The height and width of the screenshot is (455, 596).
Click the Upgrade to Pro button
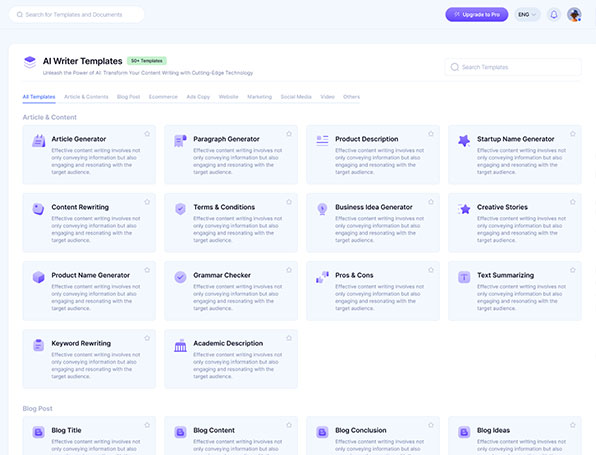[x=477, y=14]
